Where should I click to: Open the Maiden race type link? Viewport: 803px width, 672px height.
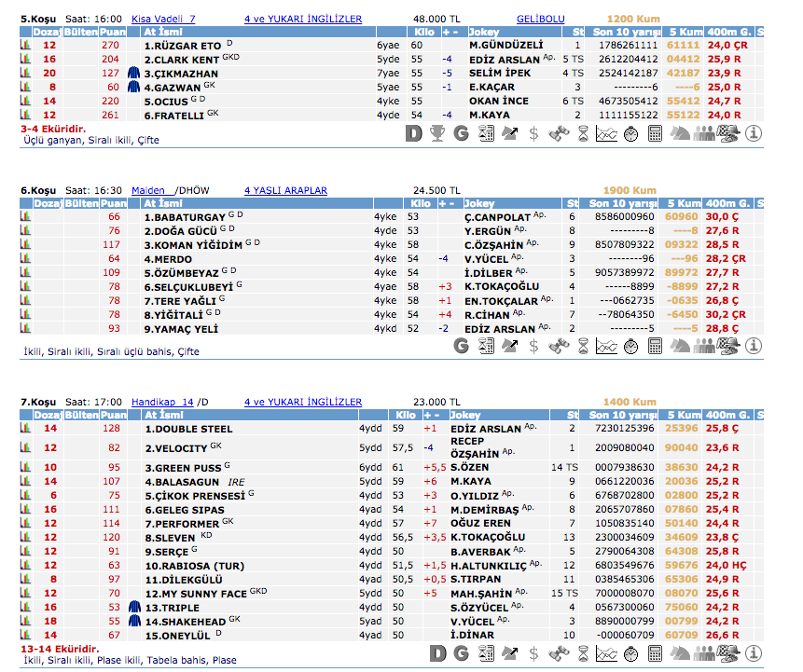click(150, 190)
